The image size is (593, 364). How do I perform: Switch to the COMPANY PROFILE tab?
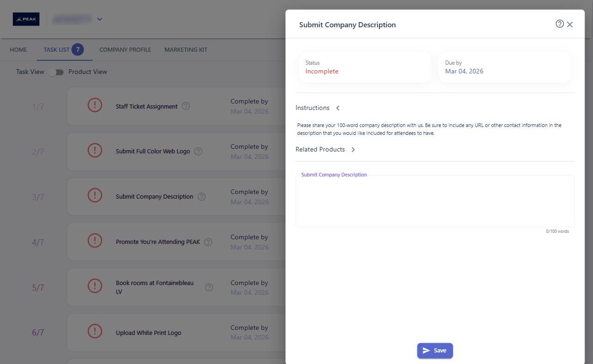click(125, 50)
